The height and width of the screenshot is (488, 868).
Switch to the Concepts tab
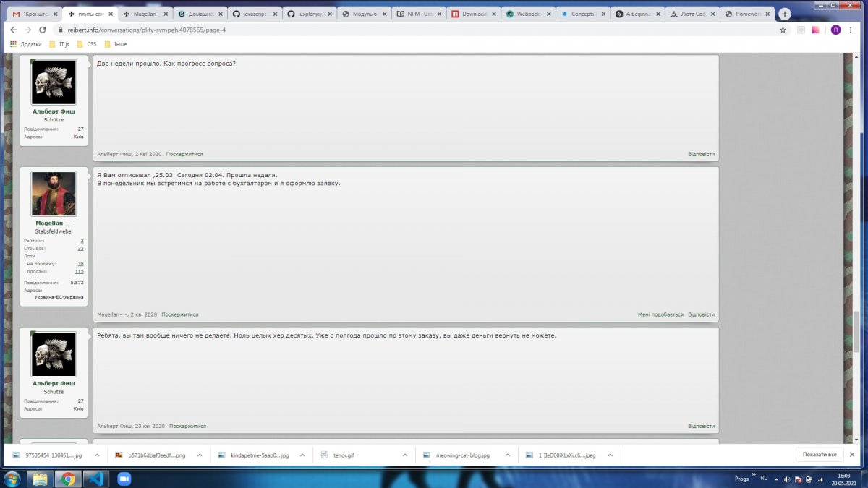pos(583,14)
